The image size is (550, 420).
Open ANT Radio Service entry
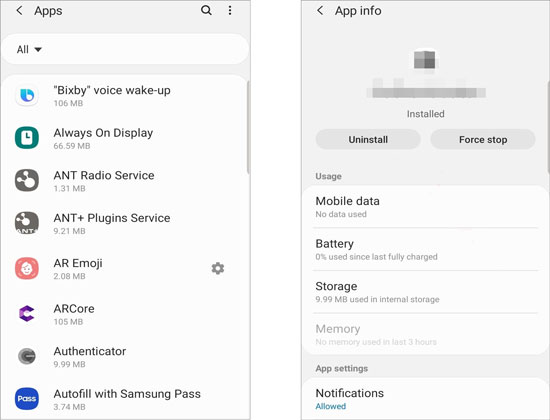click(x=125, y=180)
